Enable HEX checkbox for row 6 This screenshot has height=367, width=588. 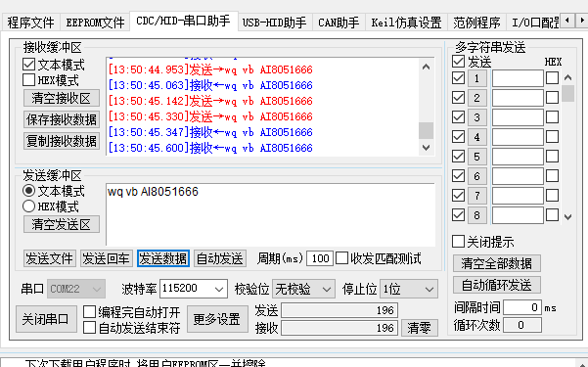tap(552, 175)
